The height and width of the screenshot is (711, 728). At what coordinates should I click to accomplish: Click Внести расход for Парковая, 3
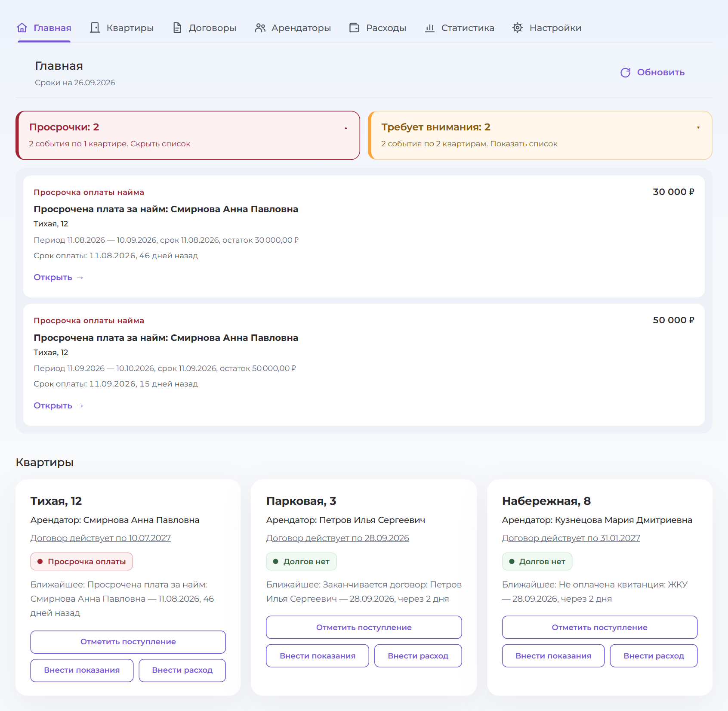418,656
